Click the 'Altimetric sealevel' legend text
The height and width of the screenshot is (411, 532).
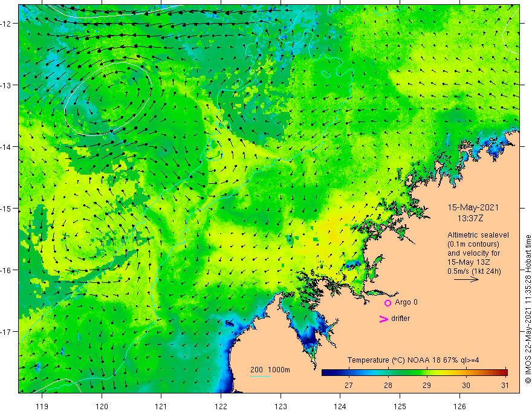pos(478,235)
